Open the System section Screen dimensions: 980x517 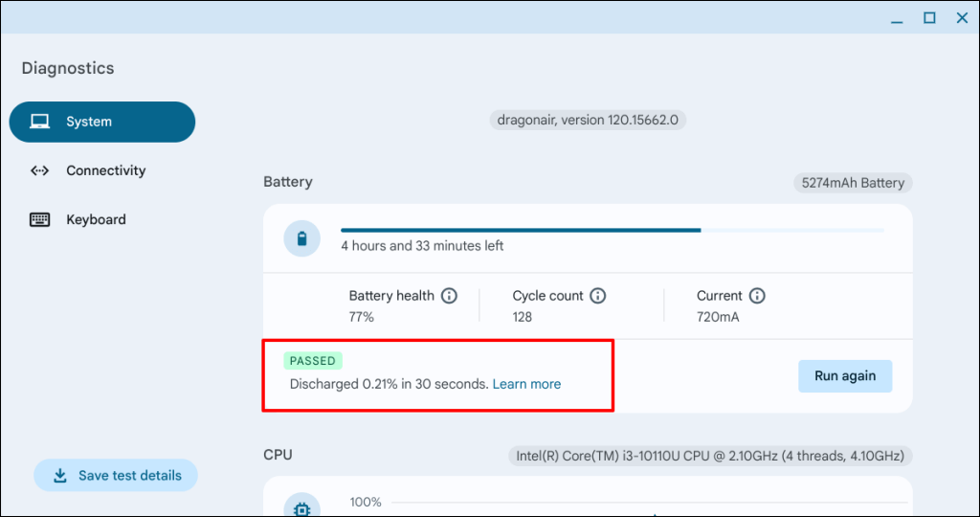click(x=102, y=122)
